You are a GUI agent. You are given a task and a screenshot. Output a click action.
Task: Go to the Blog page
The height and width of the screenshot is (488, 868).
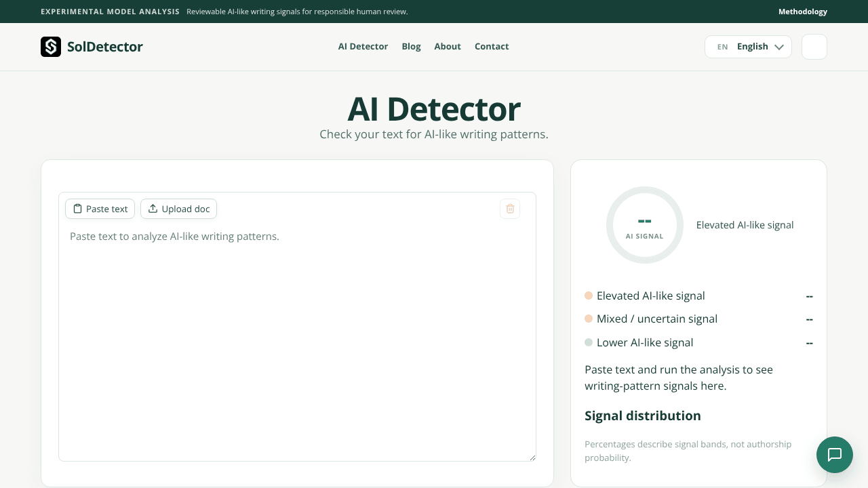click(x=411, y=47)
